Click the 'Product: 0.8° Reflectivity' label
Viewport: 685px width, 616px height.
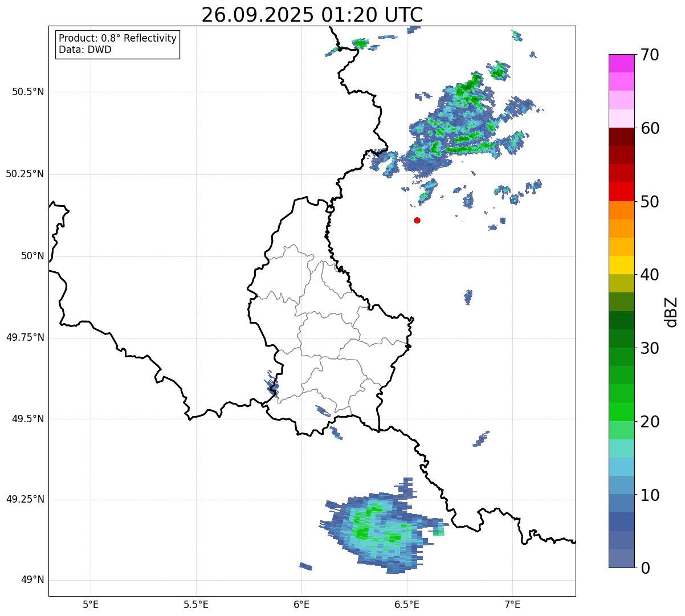118,38
